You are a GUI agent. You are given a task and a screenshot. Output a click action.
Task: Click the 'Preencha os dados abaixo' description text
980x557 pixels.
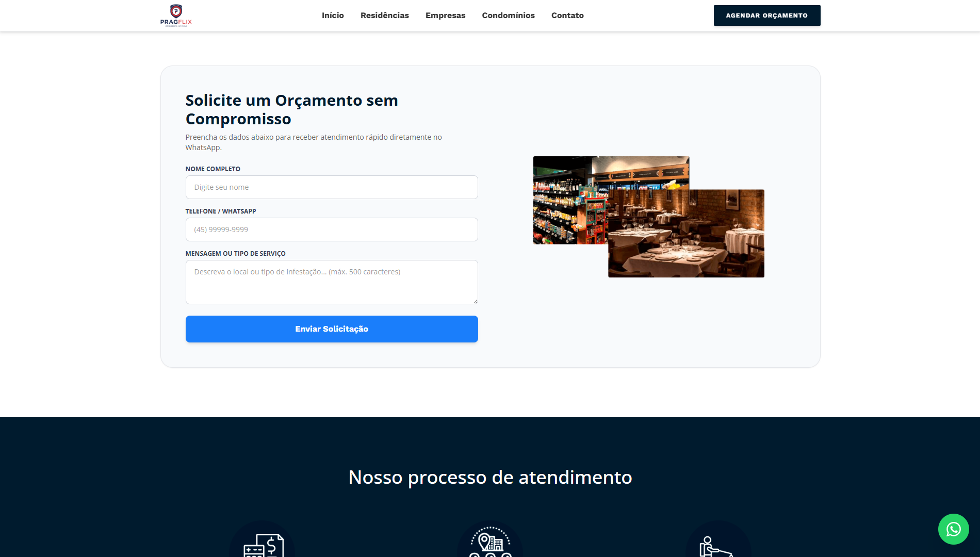click(x=314, y=142)
